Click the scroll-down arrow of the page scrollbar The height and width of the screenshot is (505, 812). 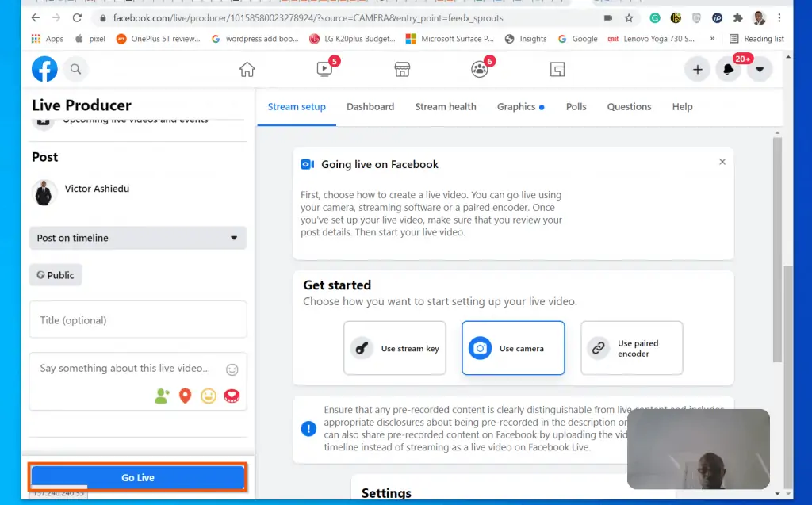coord(788,494)
